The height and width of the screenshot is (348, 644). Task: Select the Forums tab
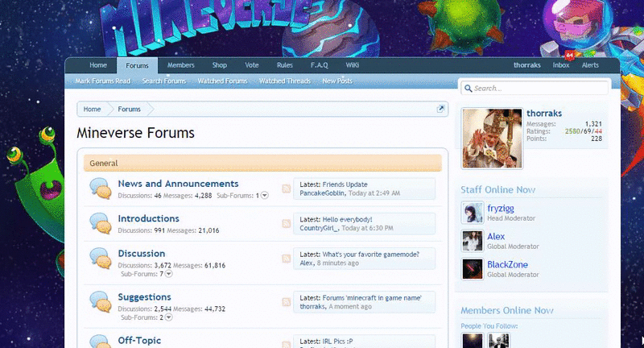click(x=137, y=66)
